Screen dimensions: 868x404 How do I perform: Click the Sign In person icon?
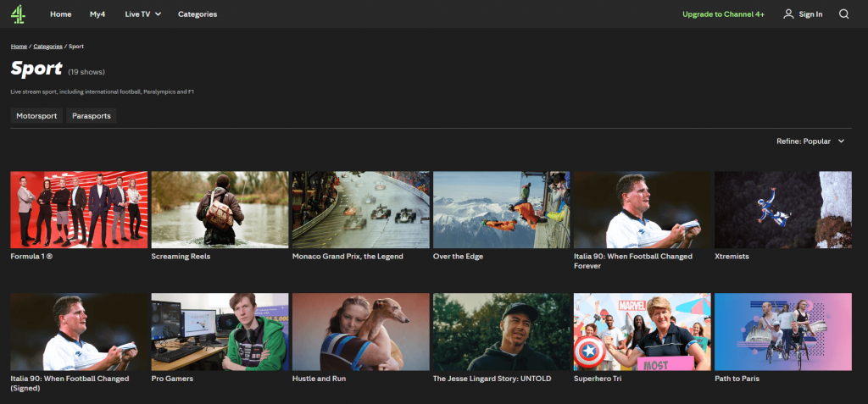[x=788, y=14]
